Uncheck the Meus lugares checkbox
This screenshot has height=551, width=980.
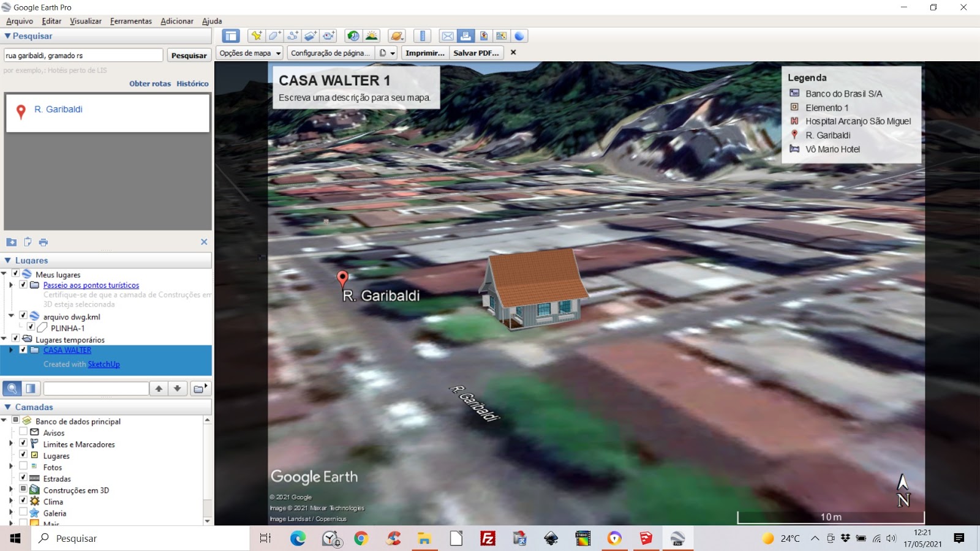coord(16,274)
